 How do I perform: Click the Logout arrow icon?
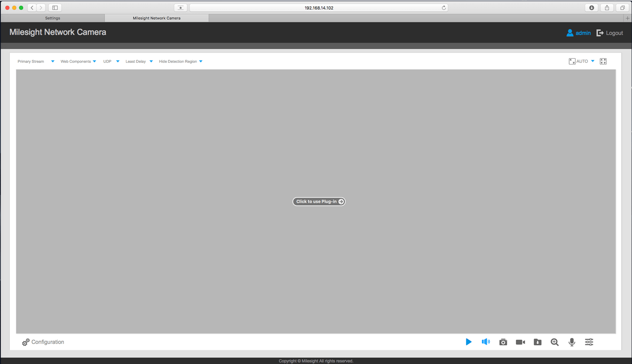point(600,33)
